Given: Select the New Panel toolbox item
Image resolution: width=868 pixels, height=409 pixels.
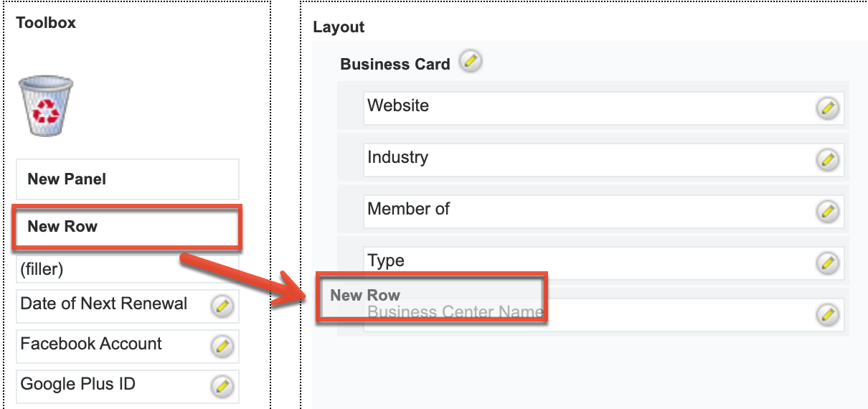Looking at the screenshot, I should pyautogui.click(x=127, y=179).
